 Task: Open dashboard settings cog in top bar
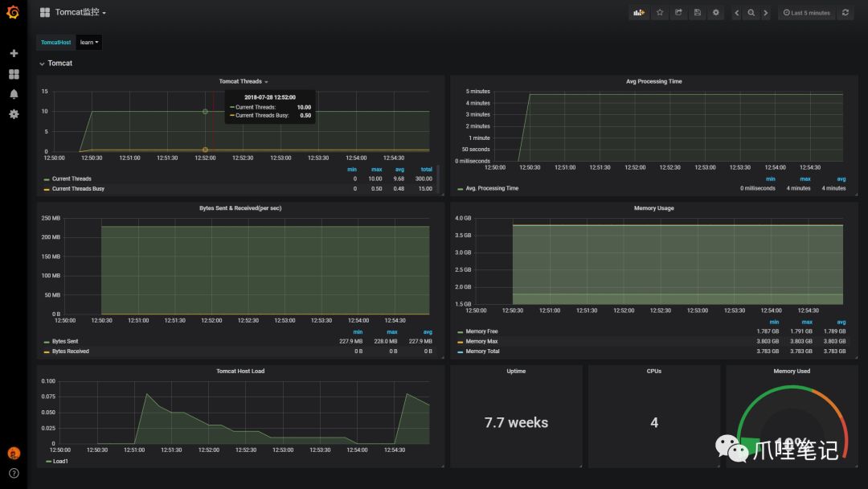click(x=716, y=12)
